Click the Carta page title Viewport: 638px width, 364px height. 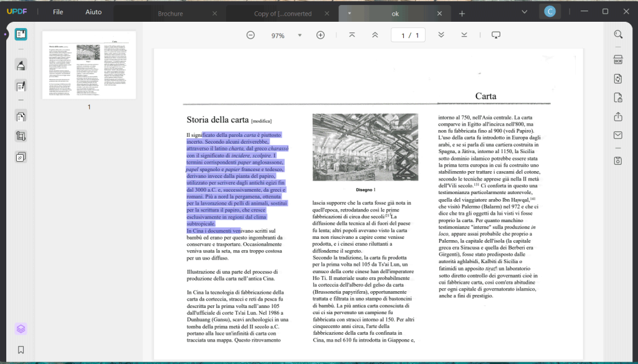pos(486,96)
